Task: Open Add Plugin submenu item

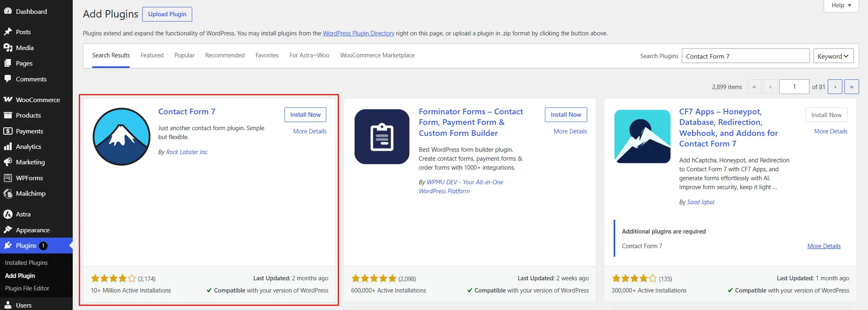Action: [20, 276]
